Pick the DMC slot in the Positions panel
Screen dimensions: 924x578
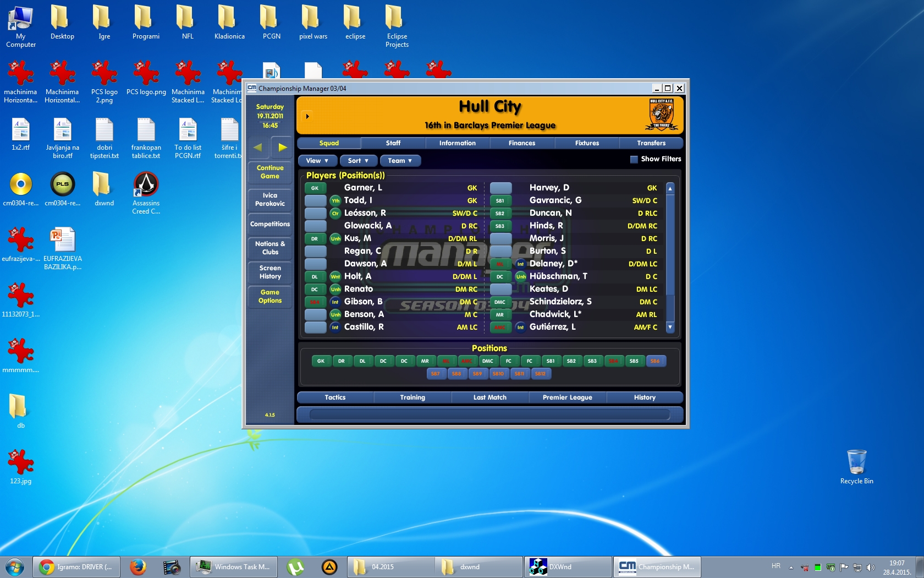488,361
